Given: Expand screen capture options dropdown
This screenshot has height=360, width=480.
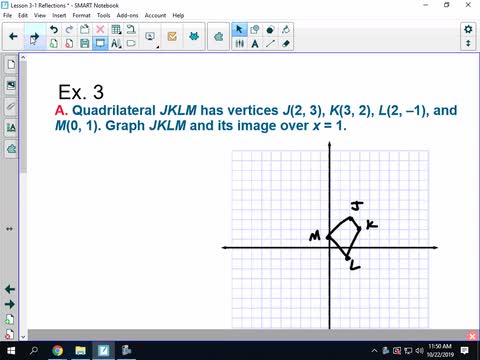Looking at the screenshot, I should [150, 36].
